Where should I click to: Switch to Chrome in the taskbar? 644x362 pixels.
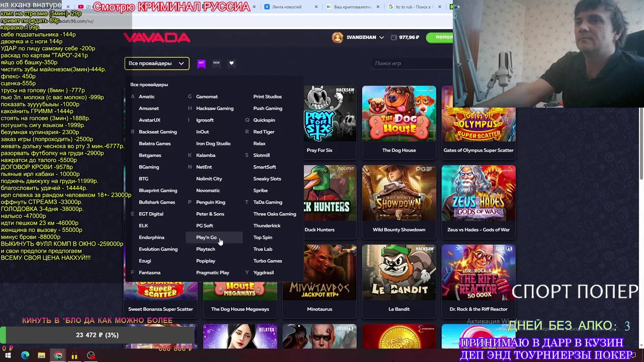[x=58, y=355]
